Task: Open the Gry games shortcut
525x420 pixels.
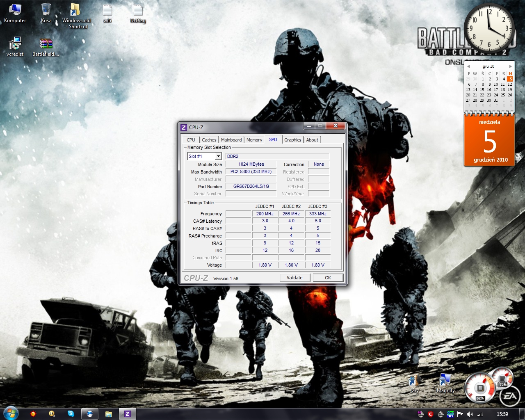Action: 415,382
